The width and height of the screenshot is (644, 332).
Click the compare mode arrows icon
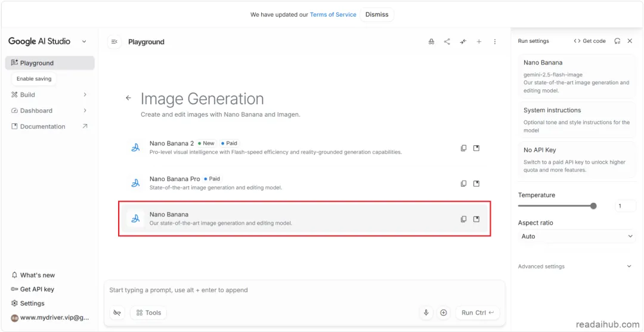[x=463, y=42]
